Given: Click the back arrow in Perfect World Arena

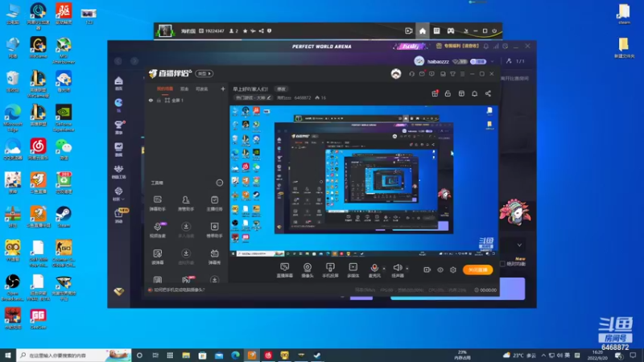Looking at the screenshot, I should [x=118, y=61].
